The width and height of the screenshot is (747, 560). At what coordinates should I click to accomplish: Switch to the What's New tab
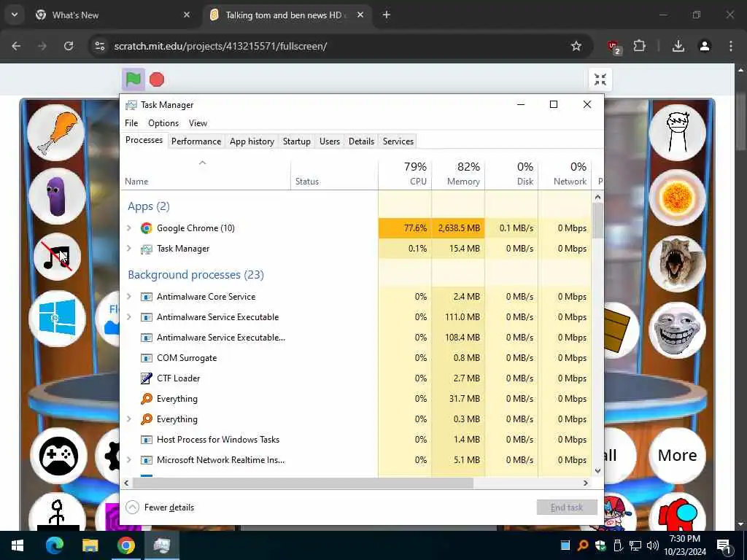click(112, 15)
